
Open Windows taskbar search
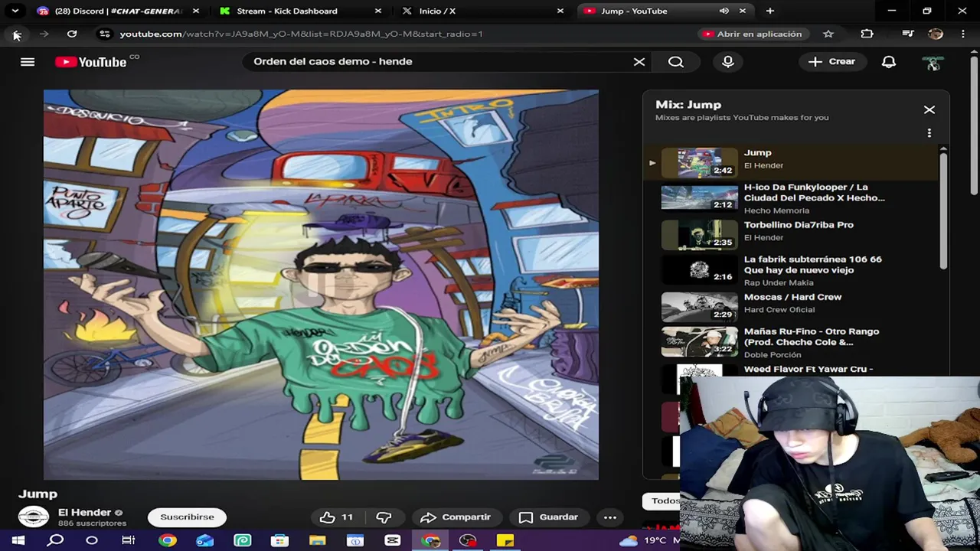pos(55,540)
